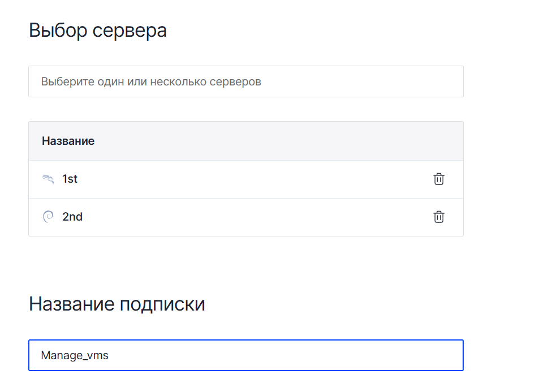Click the 2nd server table row
The height and width of the screenshot is (392, 535).
(245, 217)
